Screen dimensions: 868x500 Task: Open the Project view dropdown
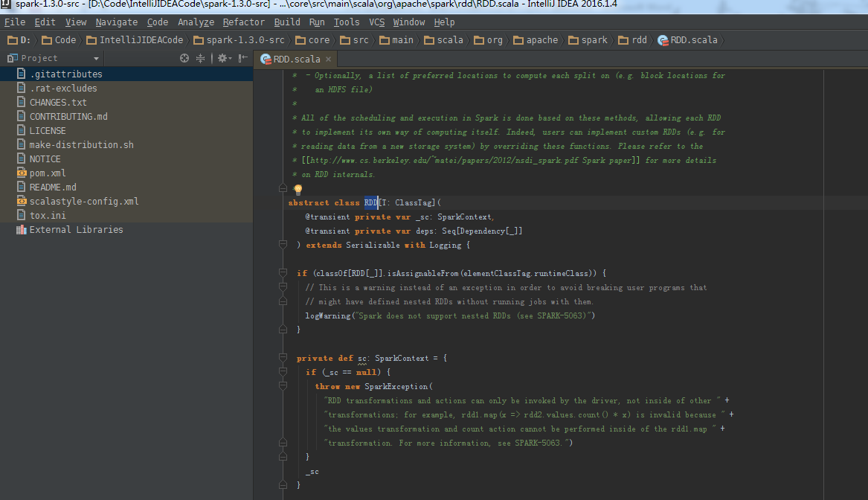tap(97, 58)
